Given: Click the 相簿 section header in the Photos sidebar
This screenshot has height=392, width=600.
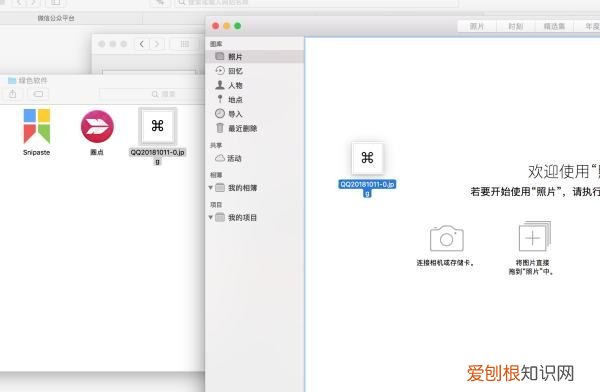Looking at the screenshot, I should tap(216, 175).
